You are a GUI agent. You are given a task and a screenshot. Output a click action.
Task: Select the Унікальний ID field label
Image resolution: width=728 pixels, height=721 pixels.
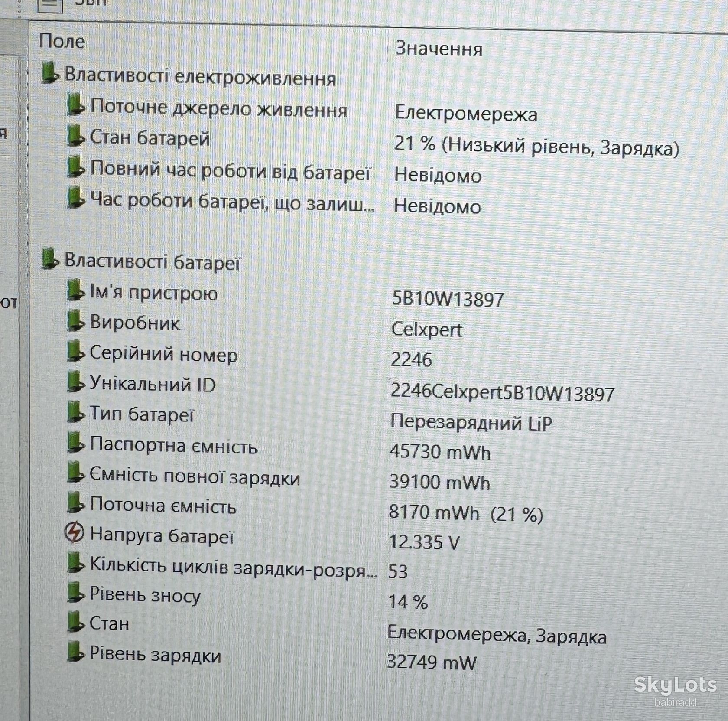point(152,384)
